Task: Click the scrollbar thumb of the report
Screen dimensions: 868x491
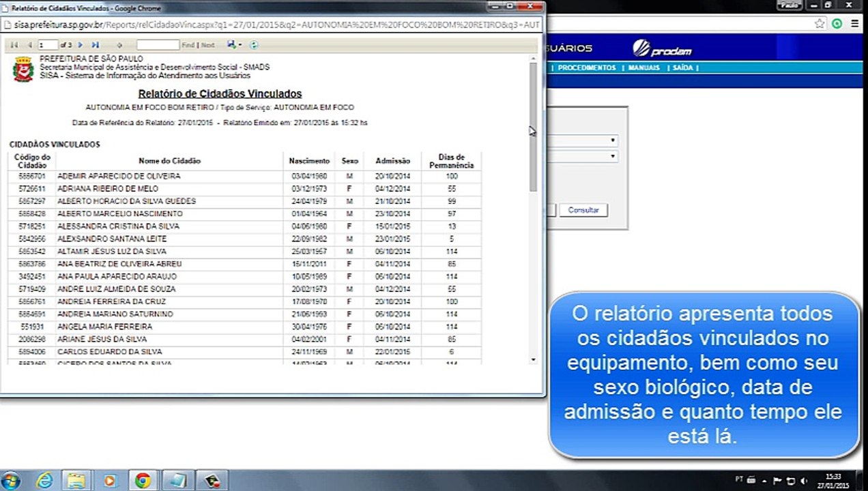Action: point(534,126)
